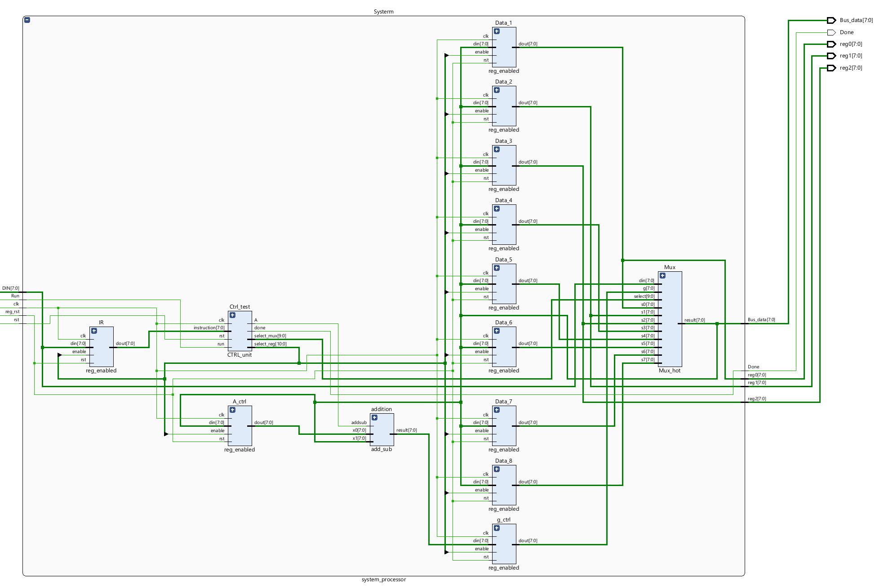Select enable pin on IR block

coord(79,352)
